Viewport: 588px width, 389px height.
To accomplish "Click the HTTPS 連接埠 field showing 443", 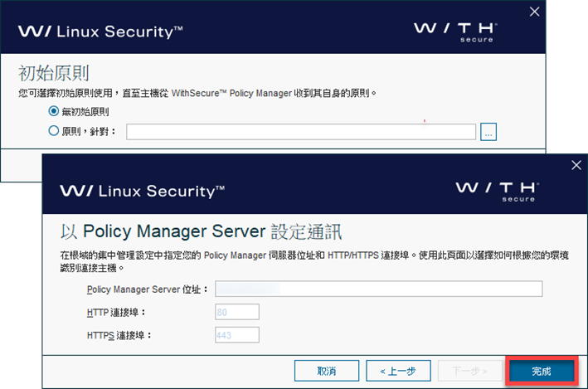I will point(237,335).
